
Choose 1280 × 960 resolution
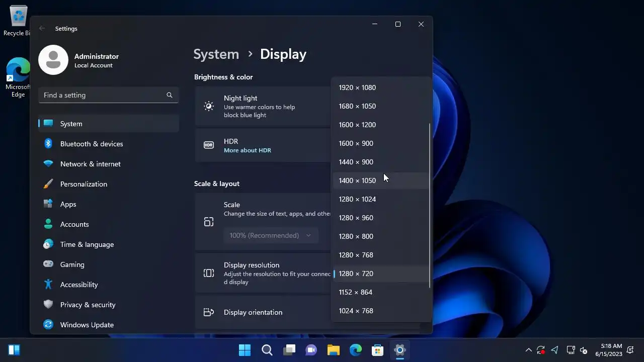[x=380, y=218]
